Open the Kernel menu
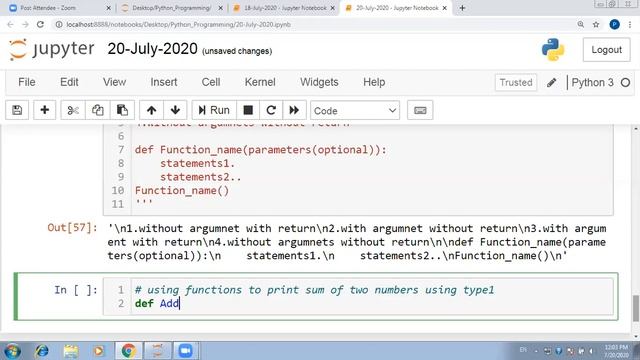 260,82
